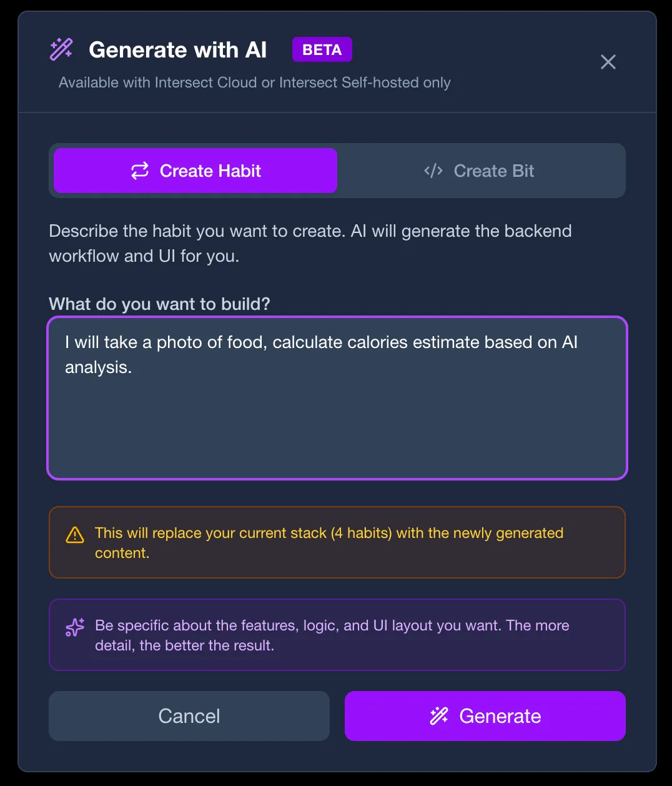
Task: Click the tip about being specific with features
Action: click(332, 635)
